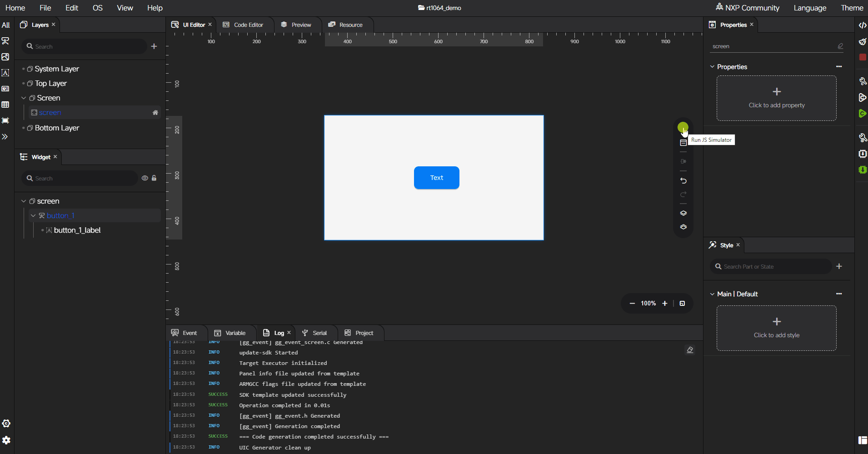Click the upper wrench build icon in the right sidebar

(862, 81)
